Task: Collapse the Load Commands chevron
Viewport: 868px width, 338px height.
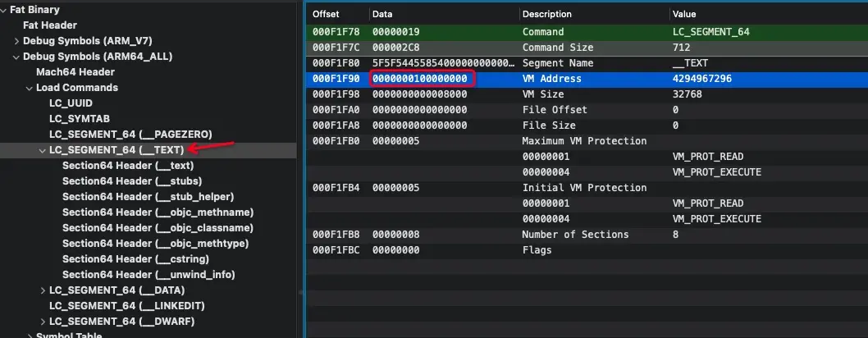Action: pyautogui.click(x=30, y=88)
